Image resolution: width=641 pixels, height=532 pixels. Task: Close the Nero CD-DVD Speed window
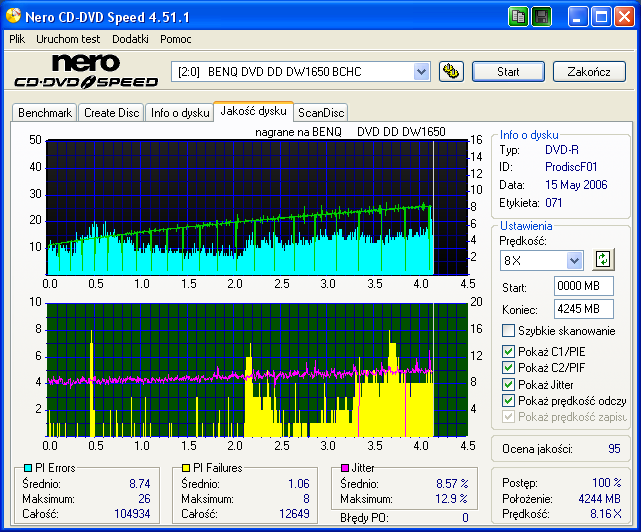(x=625, y=17)
